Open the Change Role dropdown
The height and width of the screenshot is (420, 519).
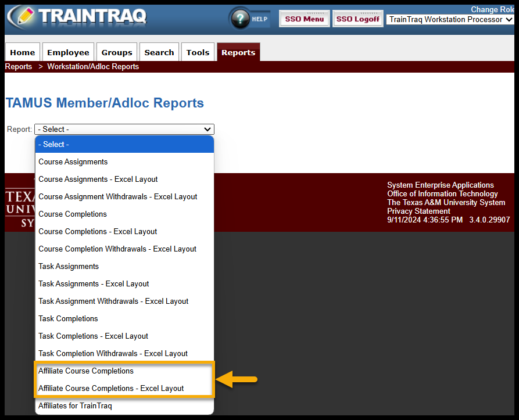click(450, 20)
